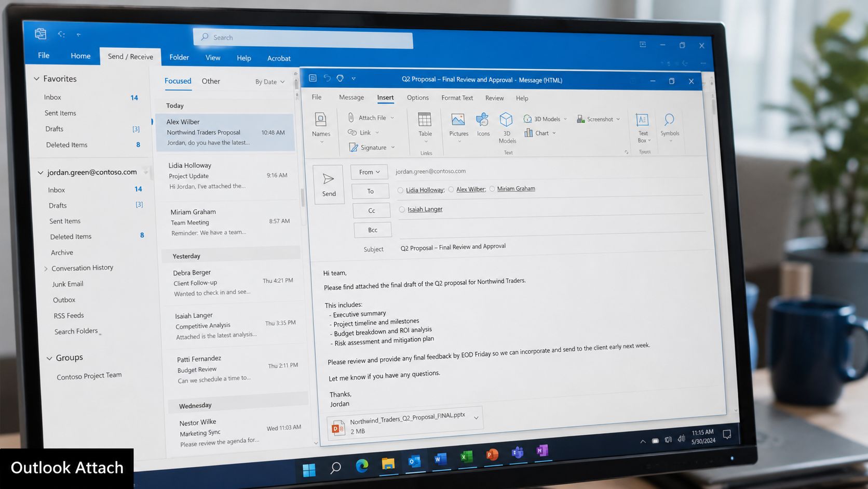Image resolution: width=868 pixels, height=489 pixels.
Task: Click the Windows Start button
Action: [309, 470]
